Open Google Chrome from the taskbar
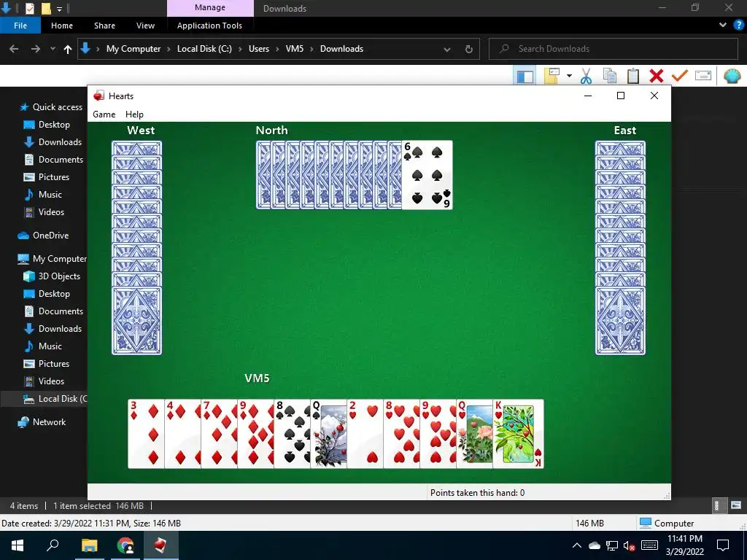The image size is (747, 560). (125, 545)
